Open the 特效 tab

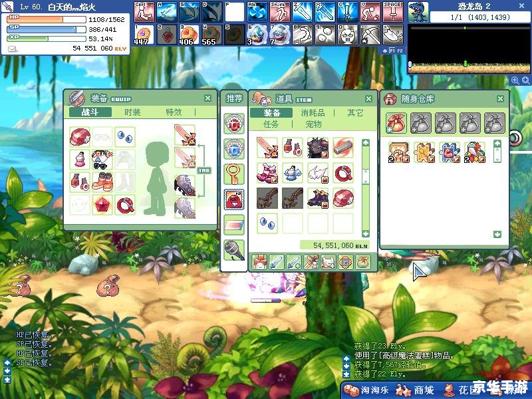174,112
